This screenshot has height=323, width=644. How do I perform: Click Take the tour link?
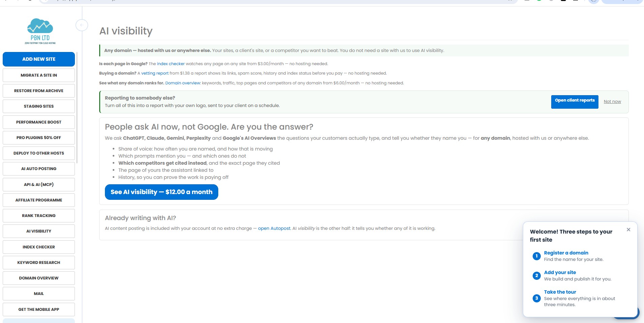pyautogui.click(x=560, y=292)
